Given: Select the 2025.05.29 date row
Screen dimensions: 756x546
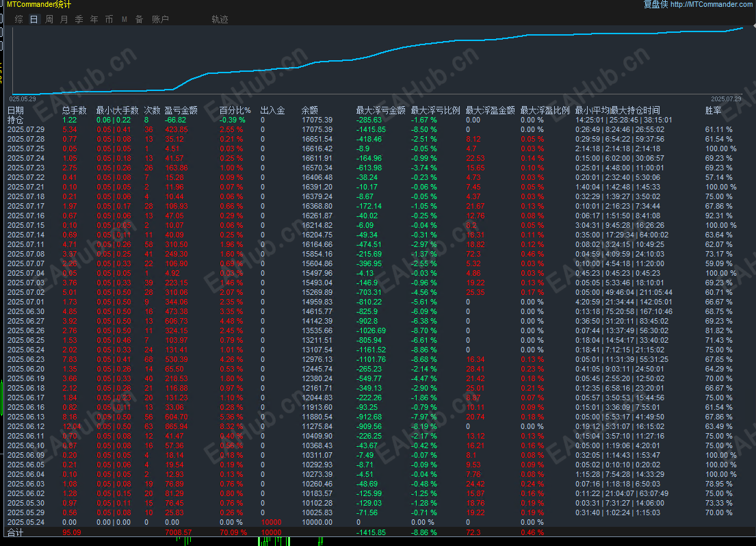Looking at the screenshot, I should point(26,512).
